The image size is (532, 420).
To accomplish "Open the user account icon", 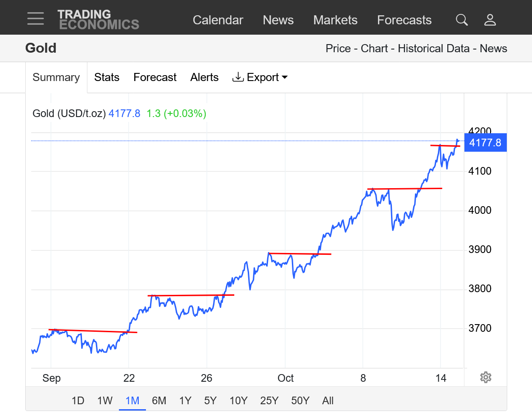I will [x=490, y=20].
